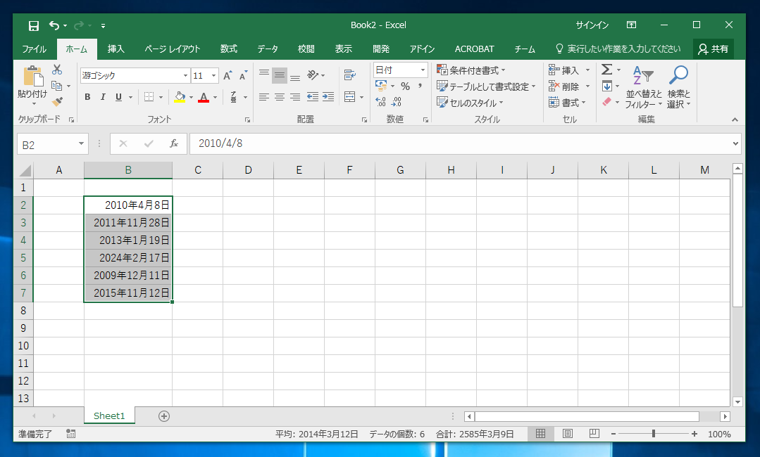The width and height of the screenshot is (760, 457).
Task: Switch to the ACROBAT tab
Action: click(x=474, y=49)
